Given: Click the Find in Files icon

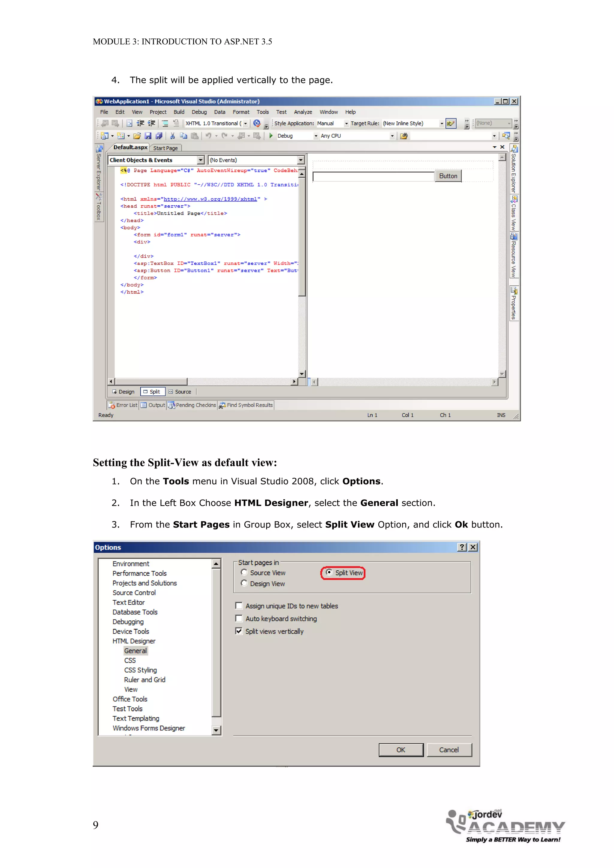Looking at the screenshot, I should (x=404, y=136).
